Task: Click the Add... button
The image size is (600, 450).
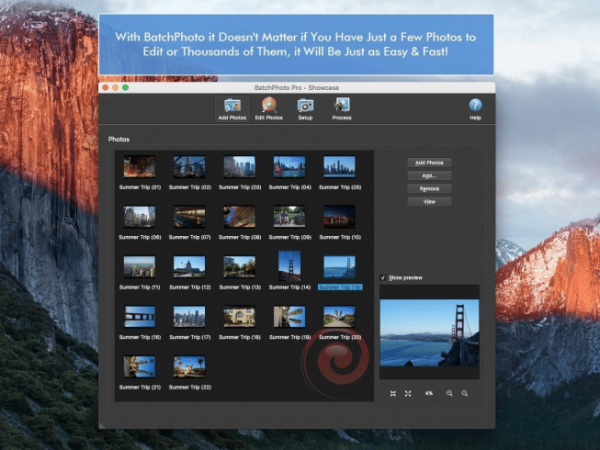Action: tap(429, 176)
